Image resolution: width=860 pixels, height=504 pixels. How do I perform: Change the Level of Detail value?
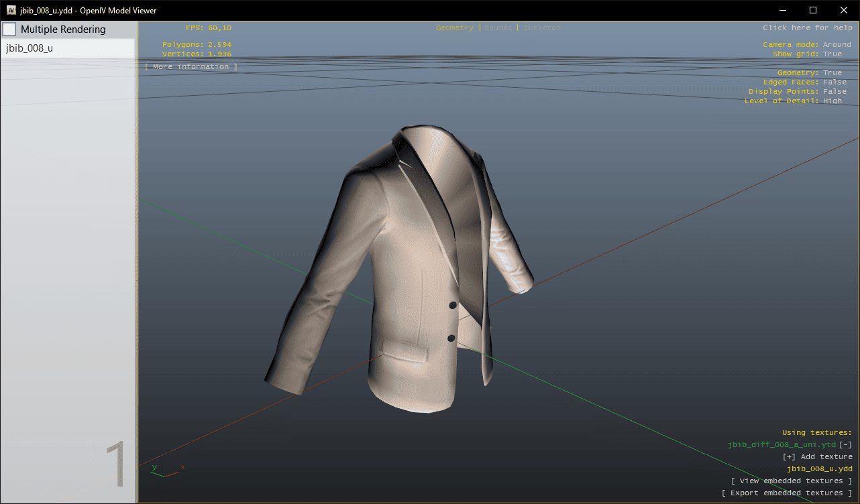(832, 101)
